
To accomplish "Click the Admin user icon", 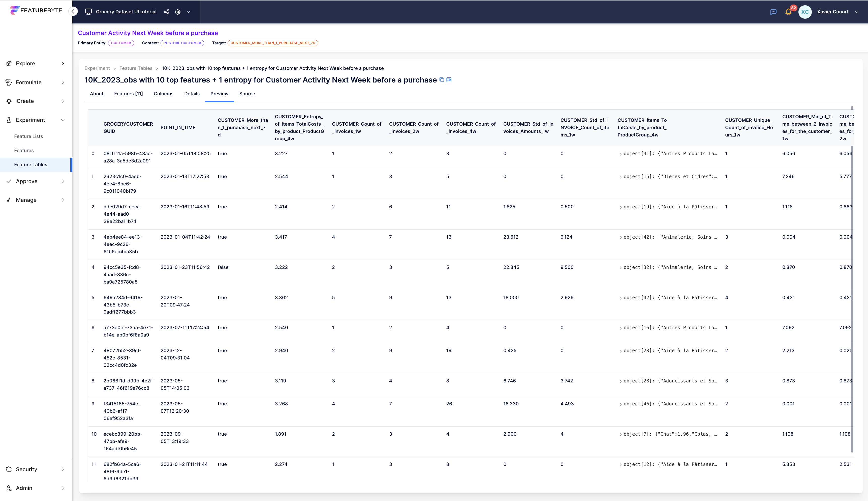I will 9,488.
